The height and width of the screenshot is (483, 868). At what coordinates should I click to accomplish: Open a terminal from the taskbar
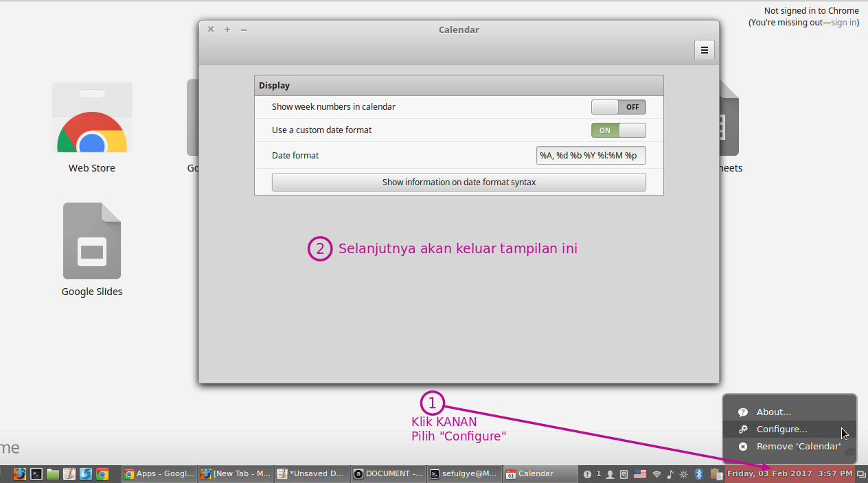(x=36, y=473)
